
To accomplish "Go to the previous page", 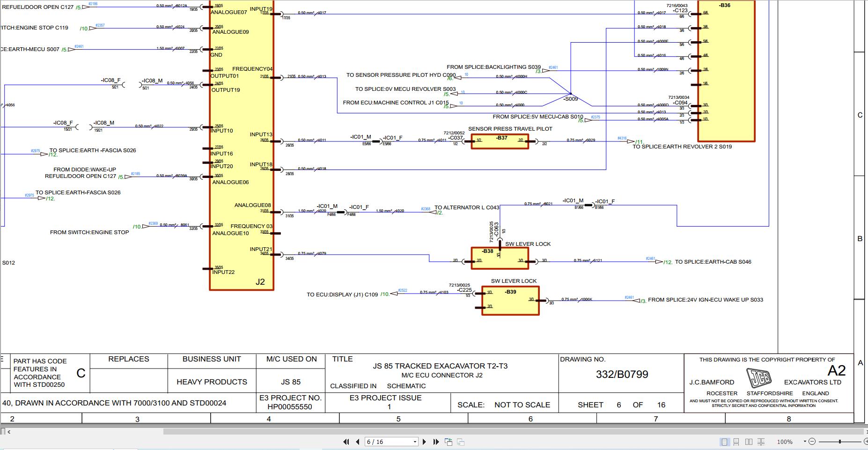I will pyautogui.click(x=358, y=442).
